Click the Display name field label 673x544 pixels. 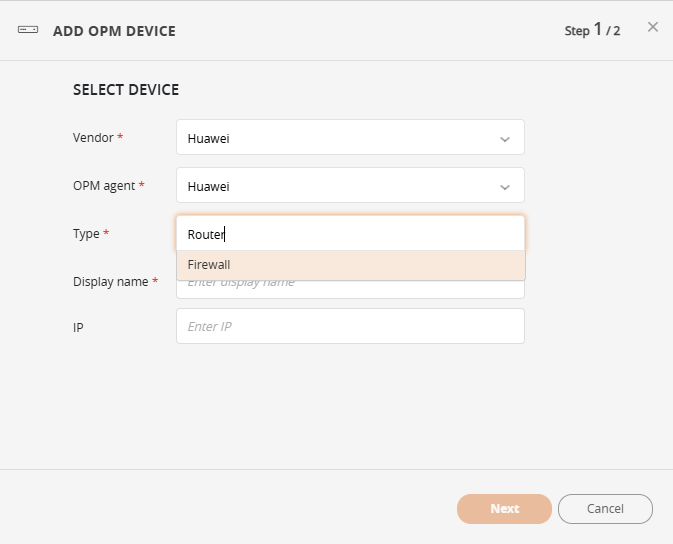click(x=111, y=282)
